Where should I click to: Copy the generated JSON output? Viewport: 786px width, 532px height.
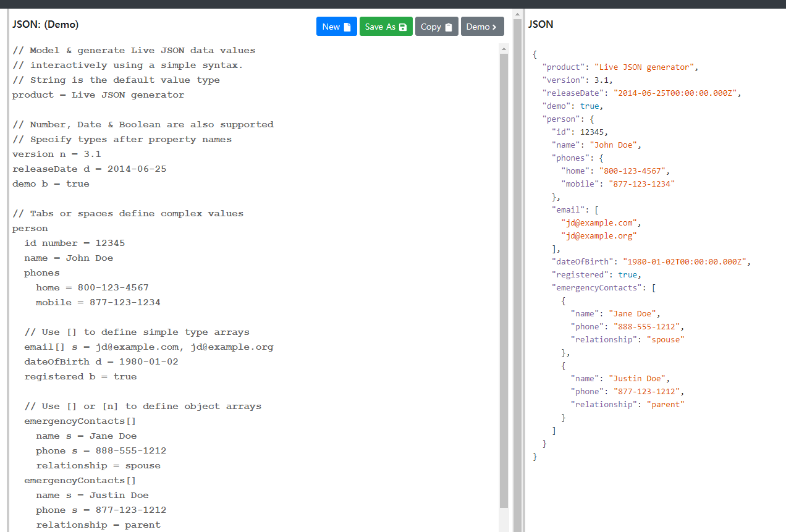[x=436, y=26]
